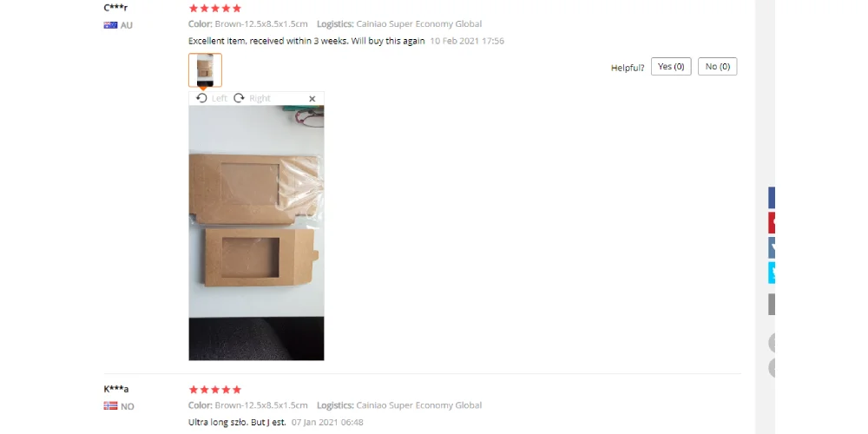Click C***r's five-star rating
This screenshot has width=868, height=434.
click(x=215, y=9)
